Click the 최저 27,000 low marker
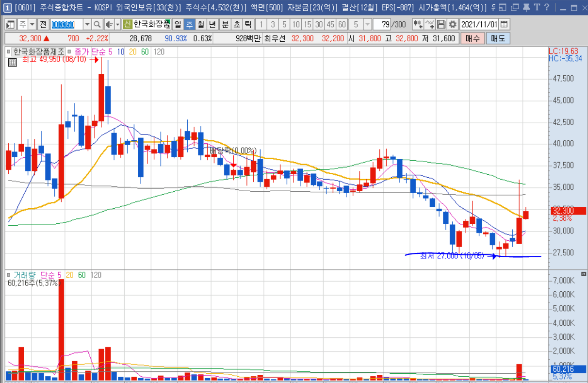The image size is (588, 383). (x=452, y=256)
